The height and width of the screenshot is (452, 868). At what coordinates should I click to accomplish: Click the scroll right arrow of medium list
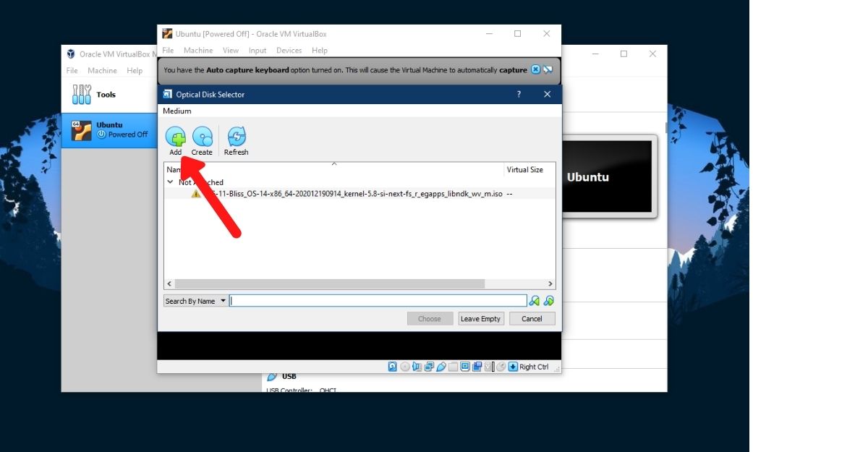(550, 284)
